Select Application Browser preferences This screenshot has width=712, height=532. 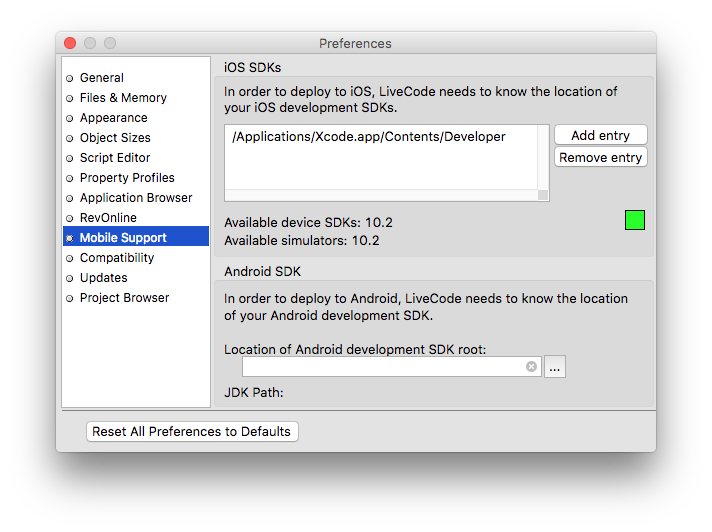tap(136, 198)
